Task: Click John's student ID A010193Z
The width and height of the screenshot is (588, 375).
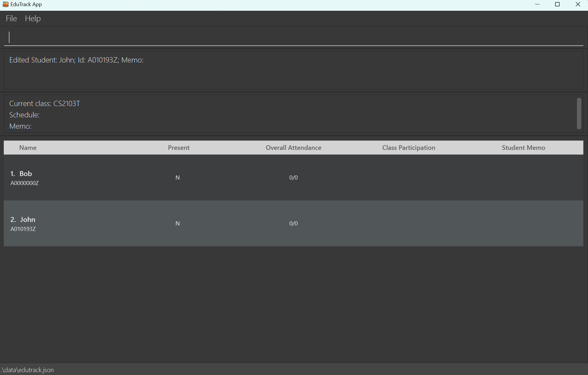Action: (x=23, y=229)
